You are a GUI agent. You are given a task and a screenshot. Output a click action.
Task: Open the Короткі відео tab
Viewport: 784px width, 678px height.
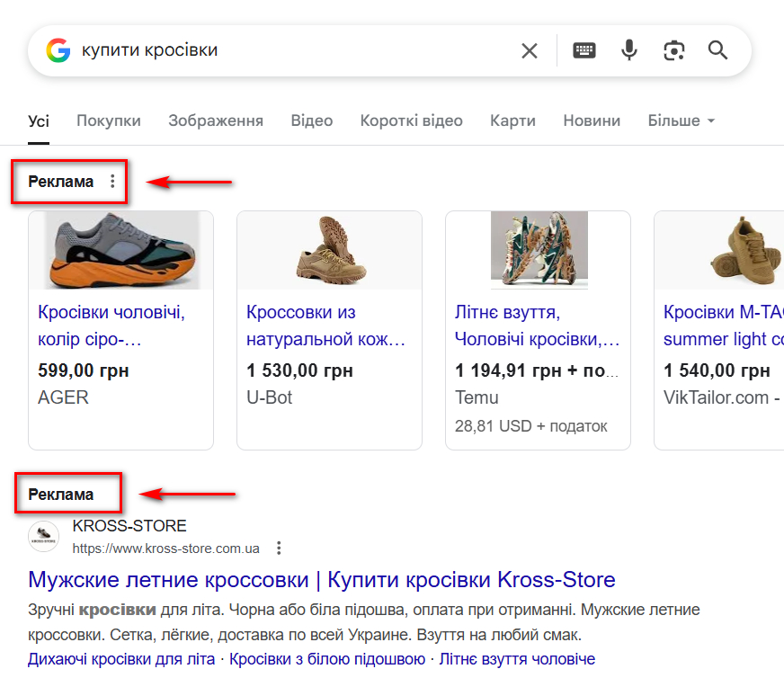pyautogui.click(x=411, y=120)
